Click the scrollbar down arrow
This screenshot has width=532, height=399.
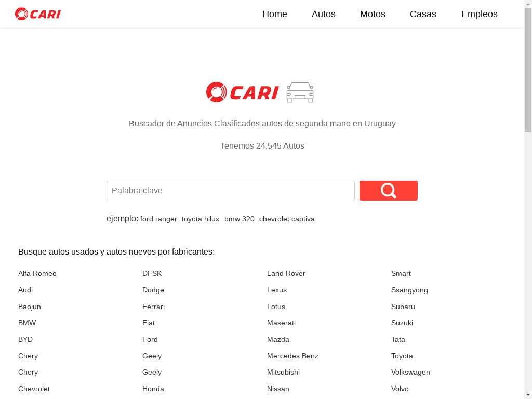click(x=528, y=395)
